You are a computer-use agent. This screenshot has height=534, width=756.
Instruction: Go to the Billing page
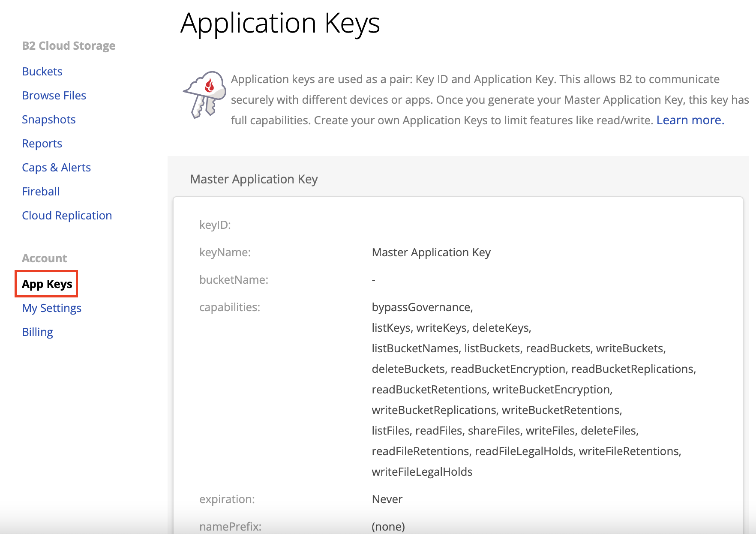(x=37, y=332)
